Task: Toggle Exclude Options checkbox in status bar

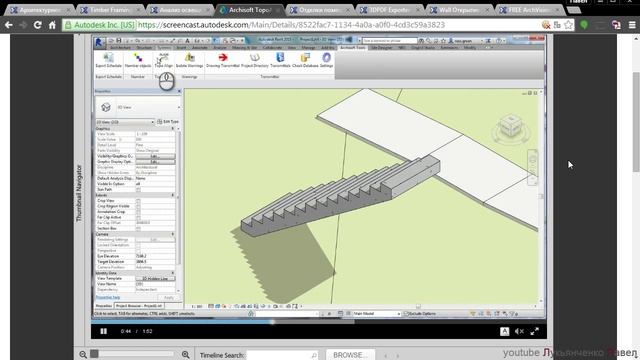Action: (406, 314)
